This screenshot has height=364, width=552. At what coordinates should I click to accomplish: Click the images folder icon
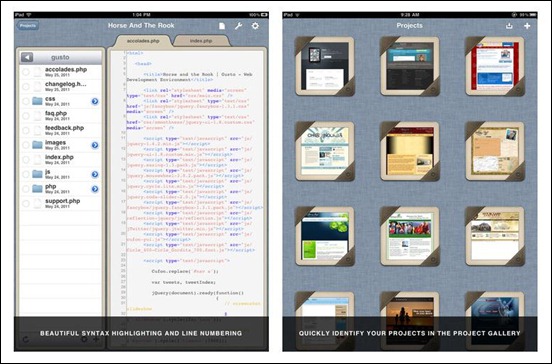click(x=37, y=145)
